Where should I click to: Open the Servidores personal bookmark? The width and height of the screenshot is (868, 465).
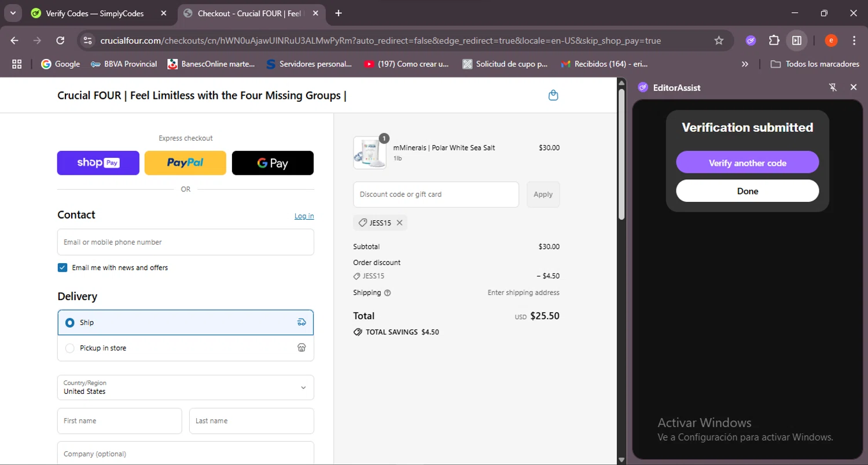click(x=308, y=64)
